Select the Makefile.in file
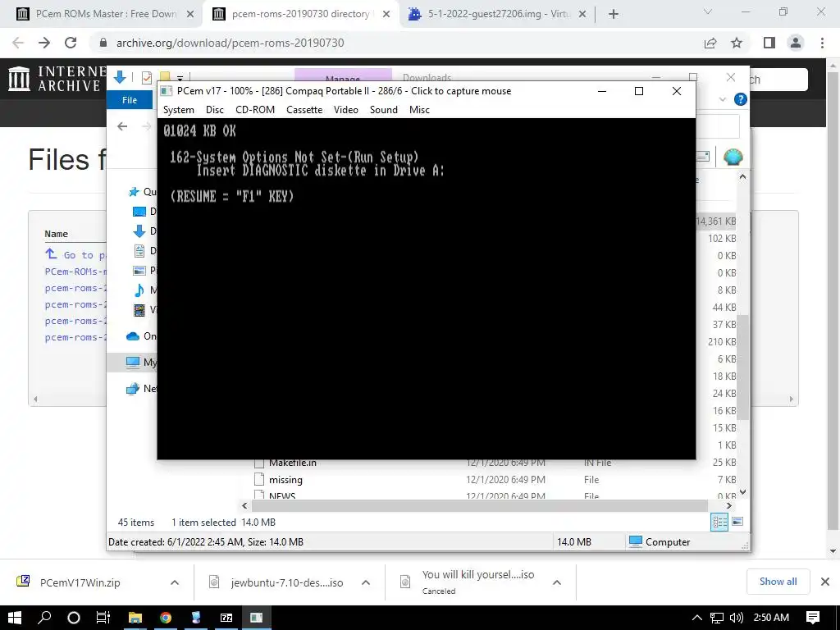840x630 pixels. tap(293, 463)
